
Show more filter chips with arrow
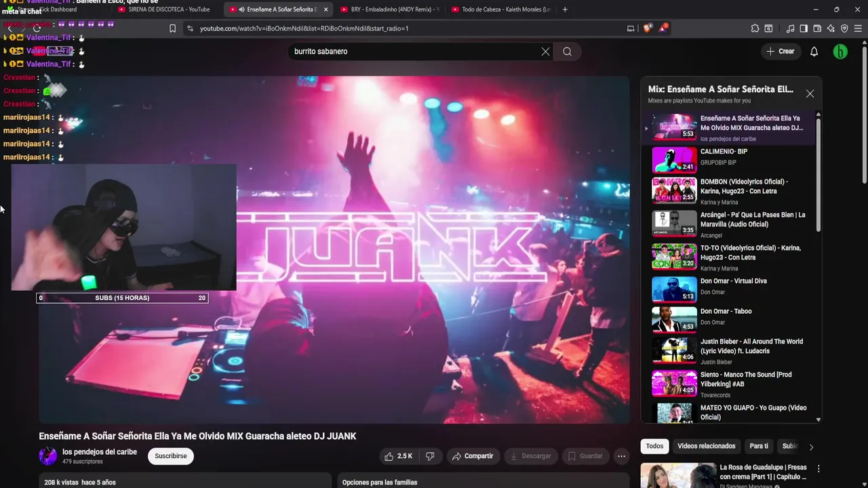[811, 447]
